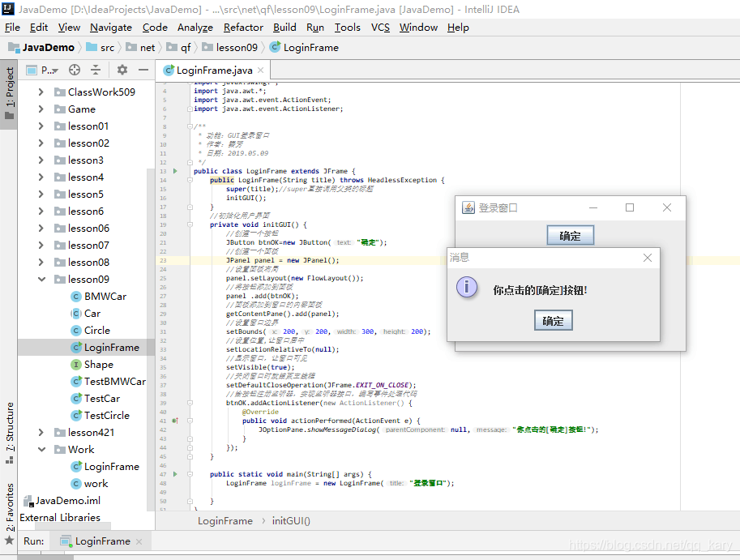The image size is (740, 560).
Task: Click Java icon in 登录窗口 title bar
Action: point(468,207)
